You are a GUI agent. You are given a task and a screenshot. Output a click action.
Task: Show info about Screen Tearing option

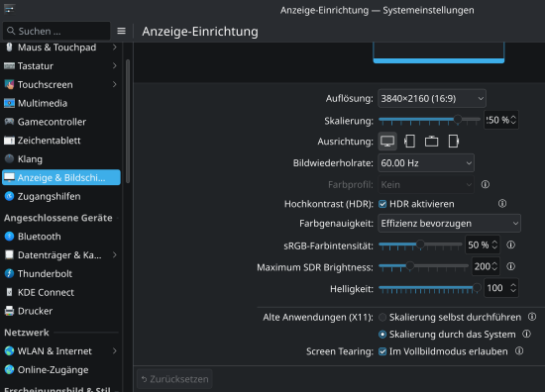click(519, 351)
